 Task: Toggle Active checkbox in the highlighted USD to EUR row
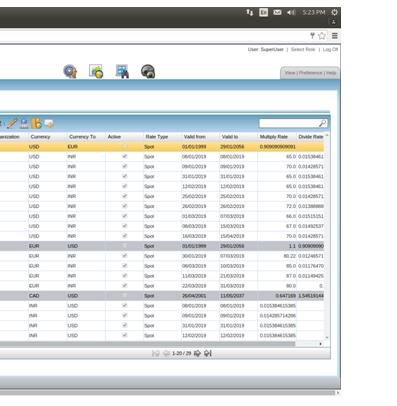(125, 146)
